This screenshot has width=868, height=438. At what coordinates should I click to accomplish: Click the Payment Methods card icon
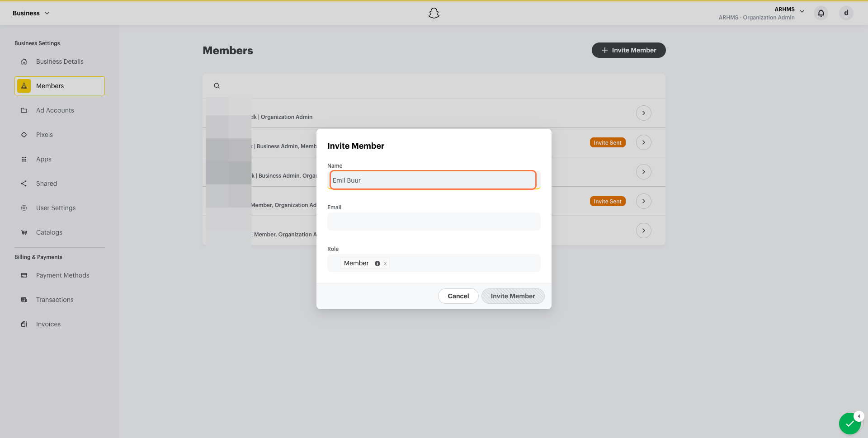pos(24,275)
